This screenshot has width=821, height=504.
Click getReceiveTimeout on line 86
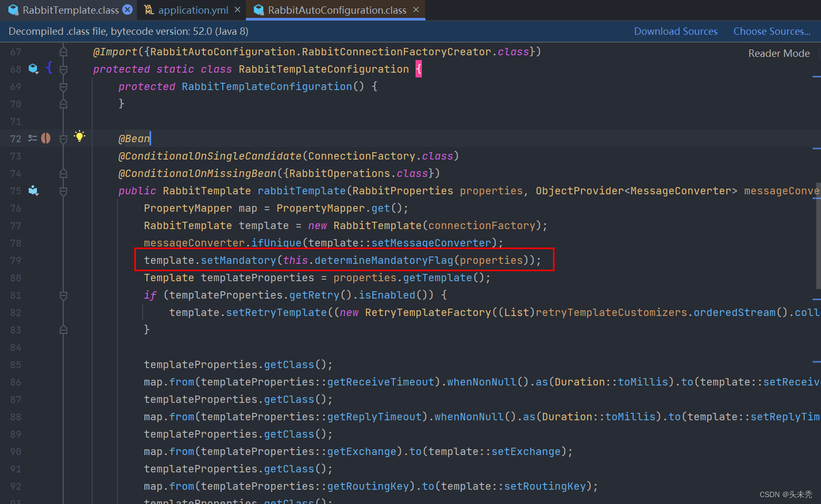[x=381, y=382]
